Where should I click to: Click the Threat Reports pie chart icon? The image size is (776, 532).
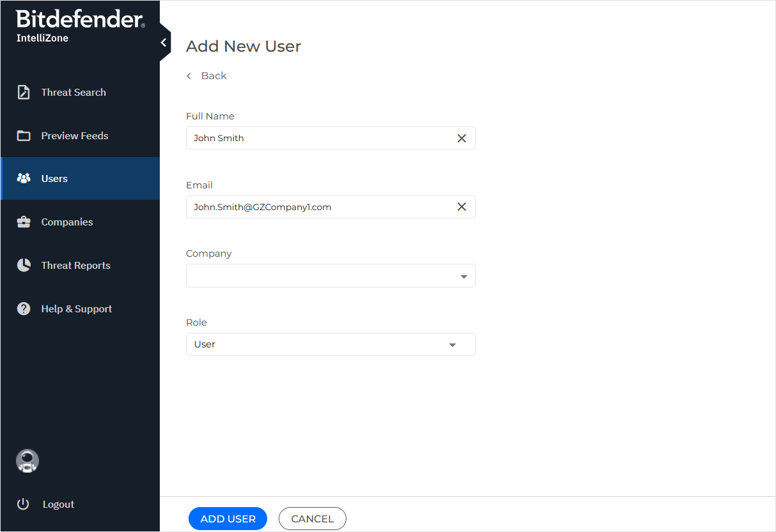pos(24,266)
